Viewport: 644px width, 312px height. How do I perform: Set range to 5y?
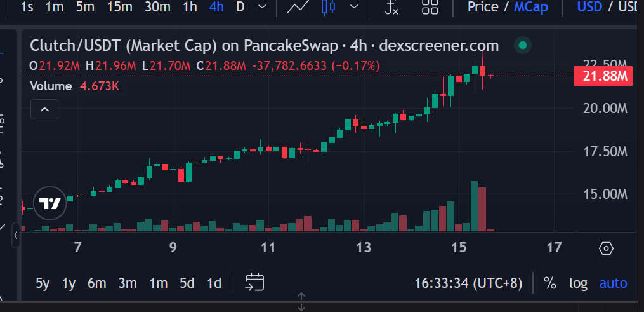tap(43, 283)
